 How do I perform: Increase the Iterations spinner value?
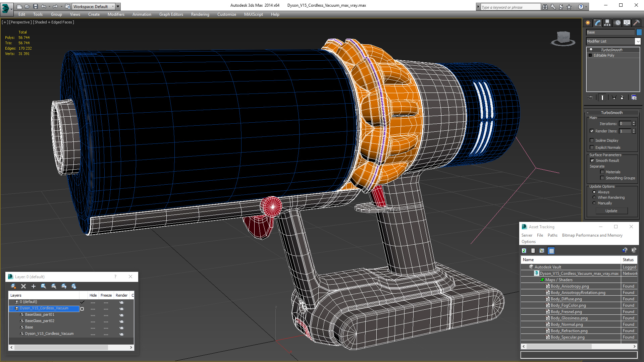(634, 122)
